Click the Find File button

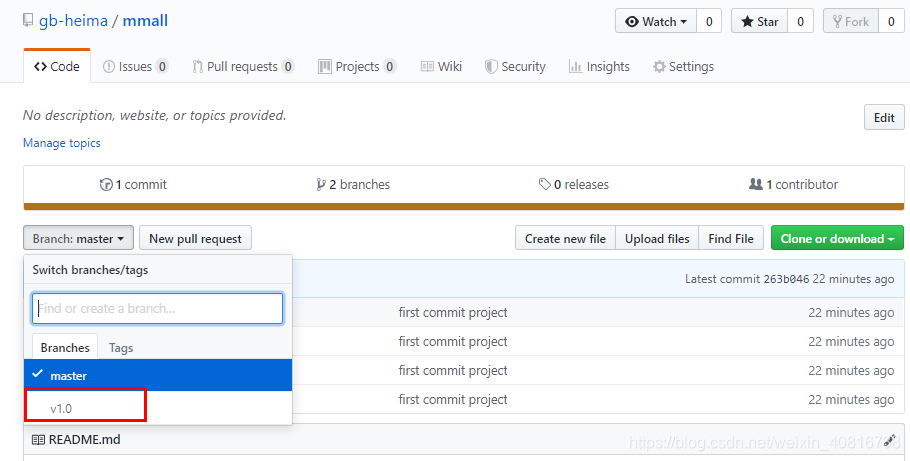[x=731, y=238]
